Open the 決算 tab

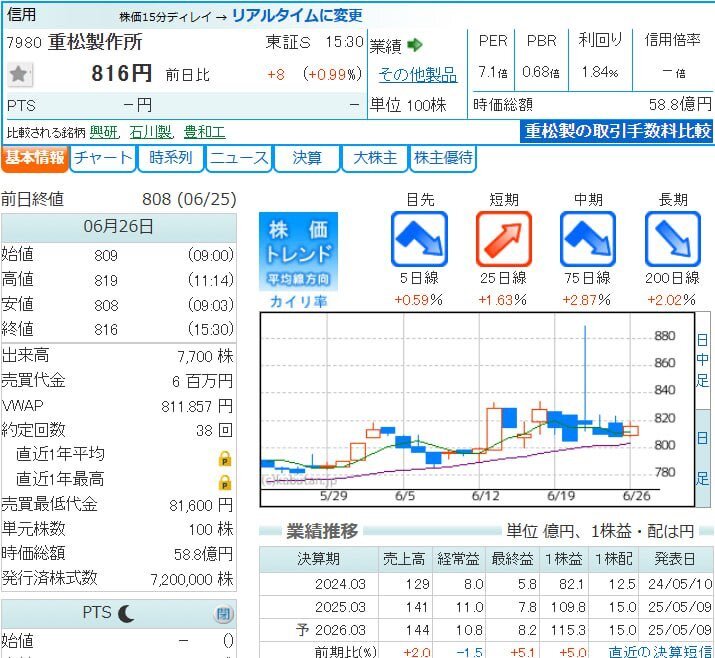pyautogui.click(x=307, y=158)
